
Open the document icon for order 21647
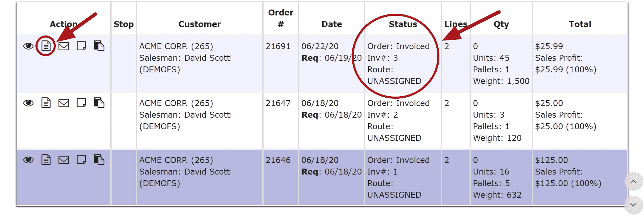point(46,103)
